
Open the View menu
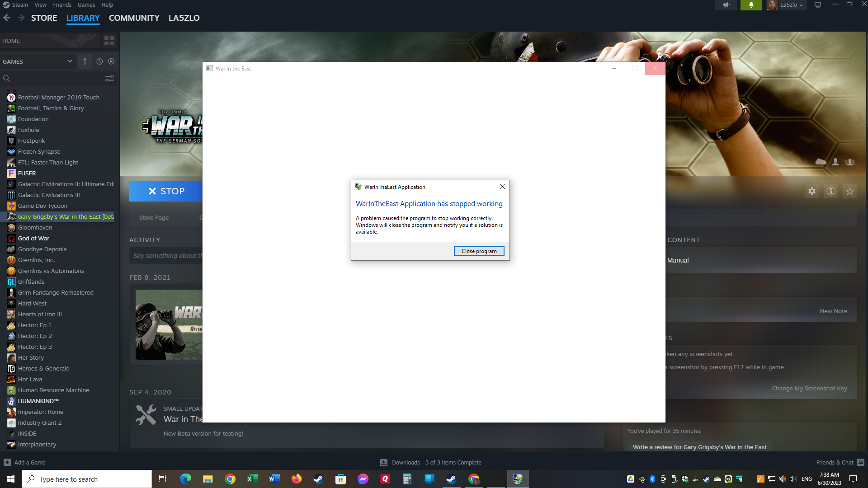coord(40,5)
